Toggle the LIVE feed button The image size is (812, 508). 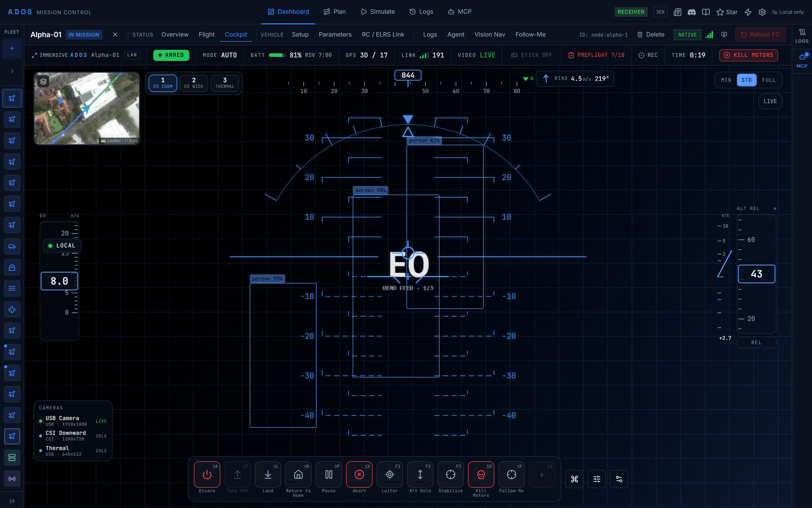(770, 101)
